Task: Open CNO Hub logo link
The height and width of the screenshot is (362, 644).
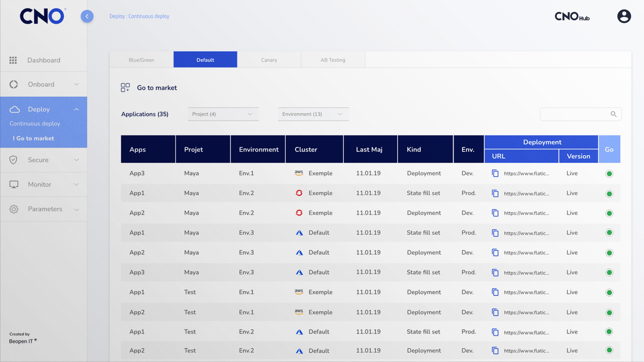Action: (x=572, y=17)
